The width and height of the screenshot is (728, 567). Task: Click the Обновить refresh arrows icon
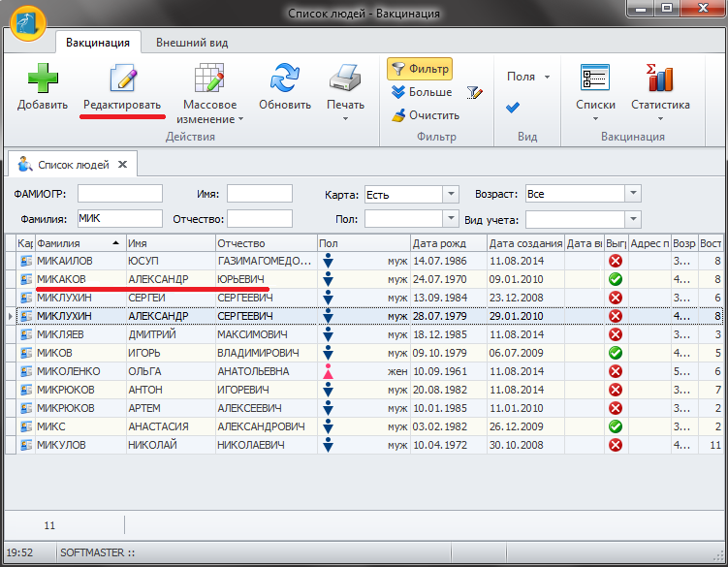[x=285, y=79]
